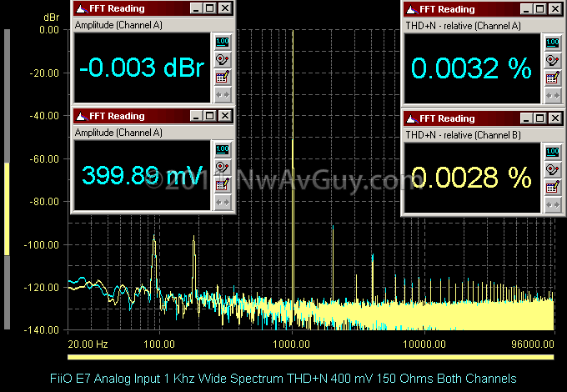Maximize the 399.89 mV FFT Reading window
This screenshot has width=567, height=392.
point(210,116)
